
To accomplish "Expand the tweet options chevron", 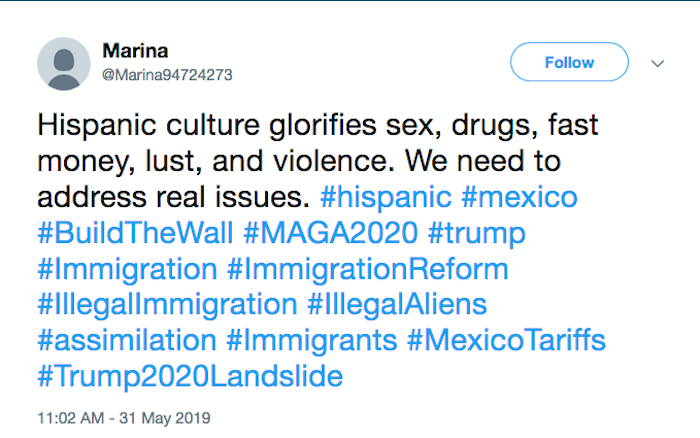I will pos(657,63).
